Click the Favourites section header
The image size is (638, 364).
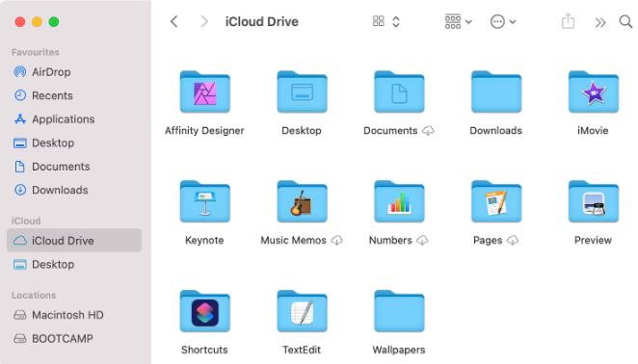(36, 52)
